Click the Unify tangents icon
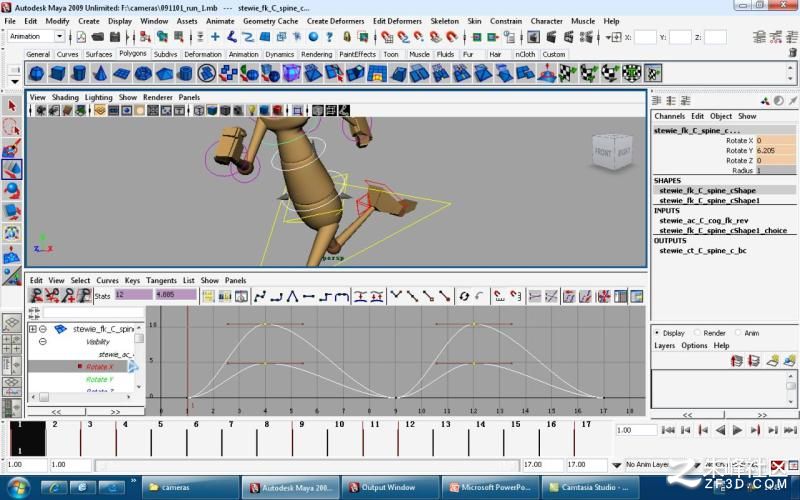 [x=412, y=296]
